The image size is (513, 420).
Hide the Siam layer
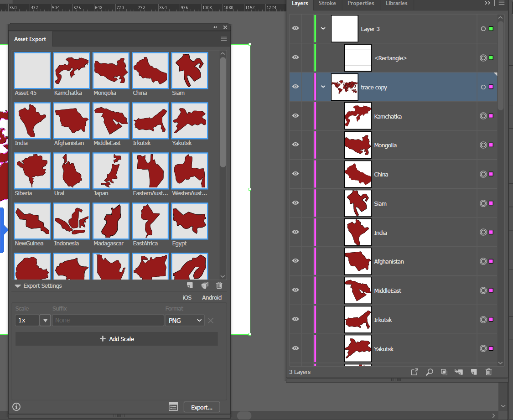[295, 203]
